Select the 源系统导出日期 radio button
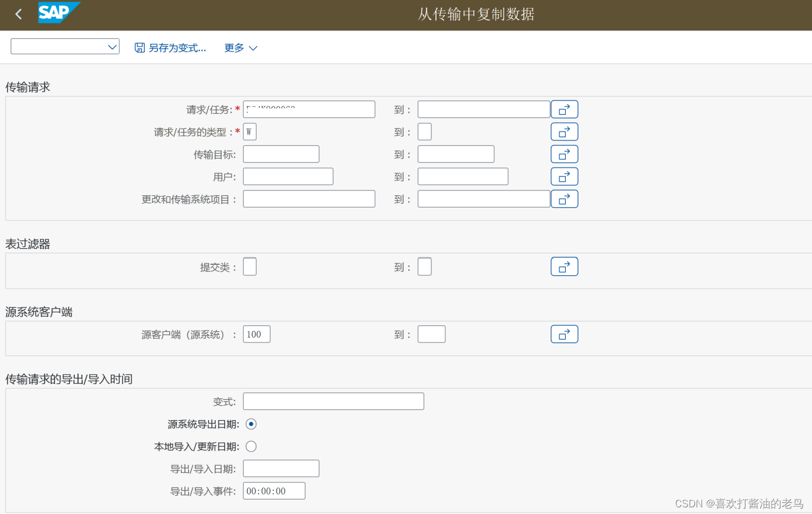The image size is (812, 514). [251, 424]
